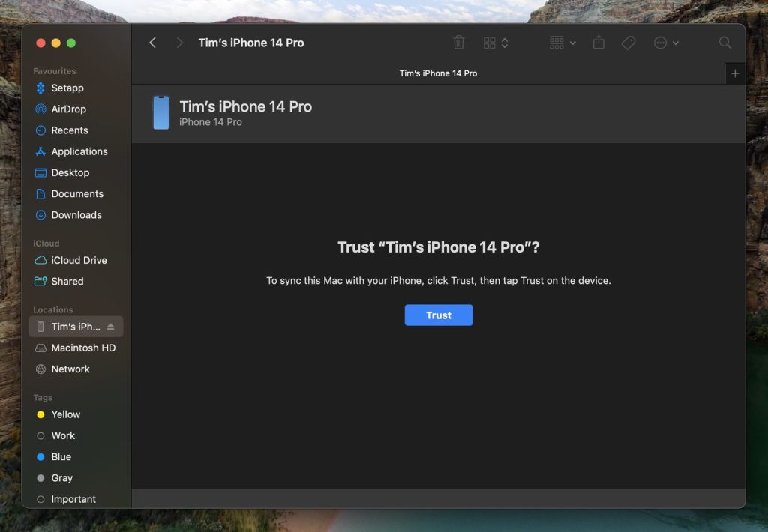This screenshot has height=532, width=768.
Task: Choose the Blue tag
Action: coord(61,457)
